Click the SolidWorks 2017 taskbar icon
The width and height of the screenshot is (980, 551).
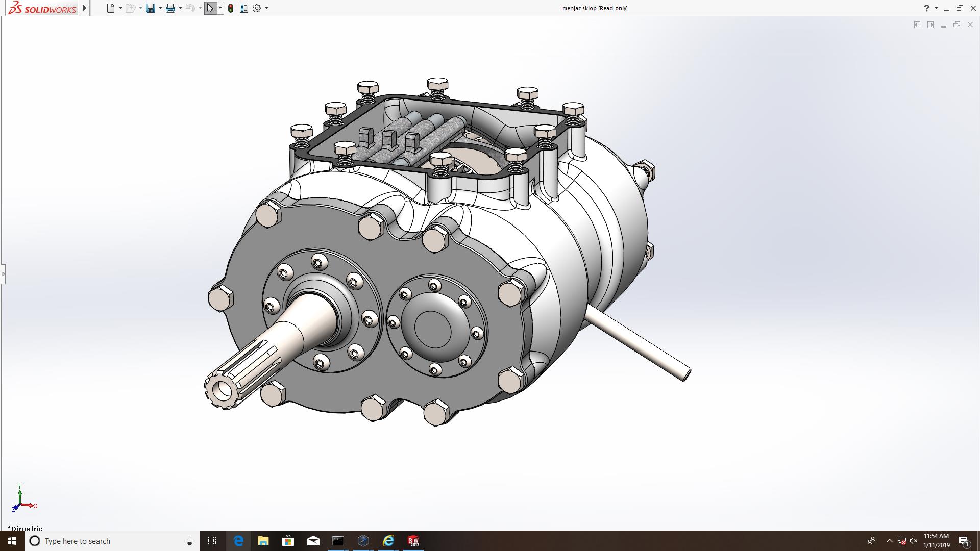tap(413, 541)
